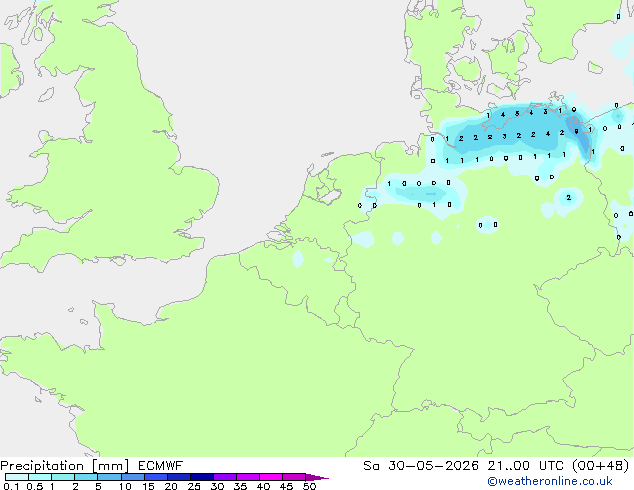
Task: Click the 'ECMWF' model label
Action: click(160, 466)
